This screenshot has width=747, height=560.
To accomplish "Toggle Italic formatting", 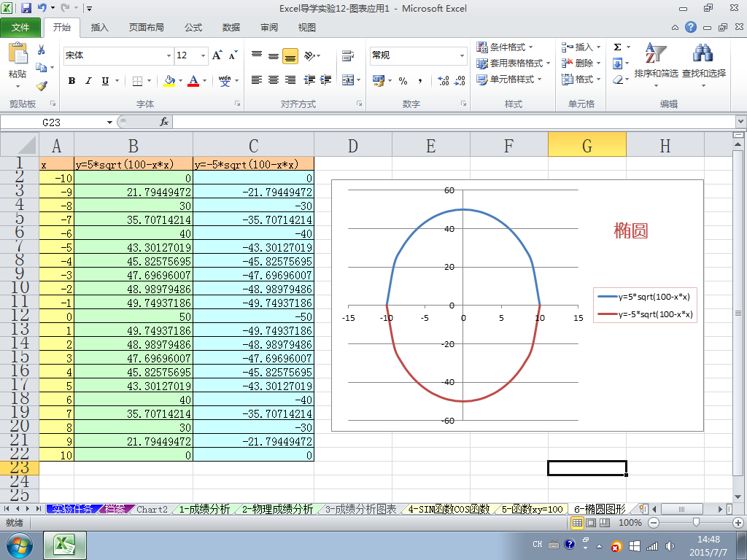I will click(88, 81).
